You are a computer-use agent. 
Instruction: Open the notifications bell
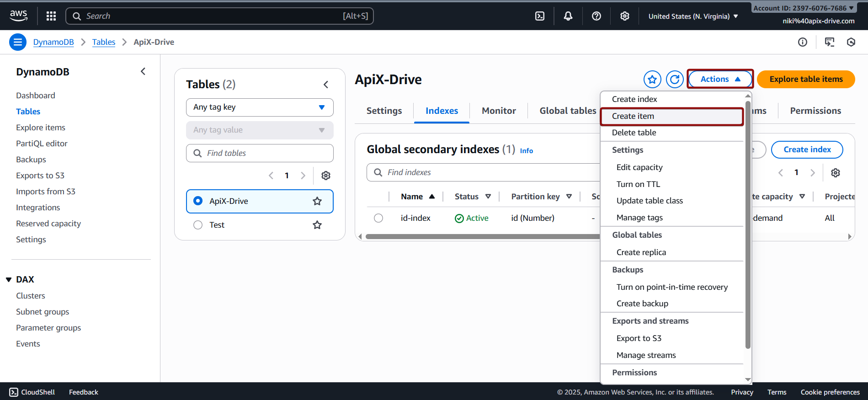tap(568, 16)
